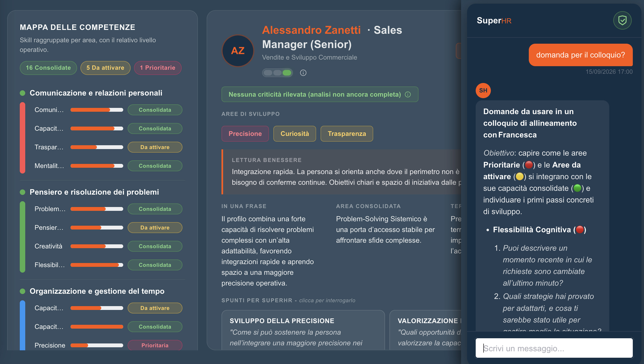Viewport: 644px width, 364px height.
Task: Select the Curiosità development area tag
Action: (x=294, y=134)
